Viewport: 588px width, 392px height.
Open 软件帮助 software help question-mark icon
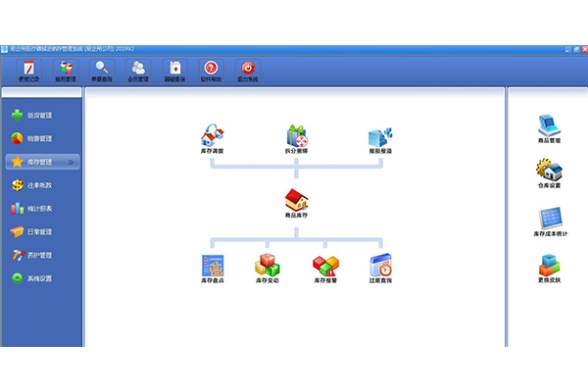pos(211,72)
